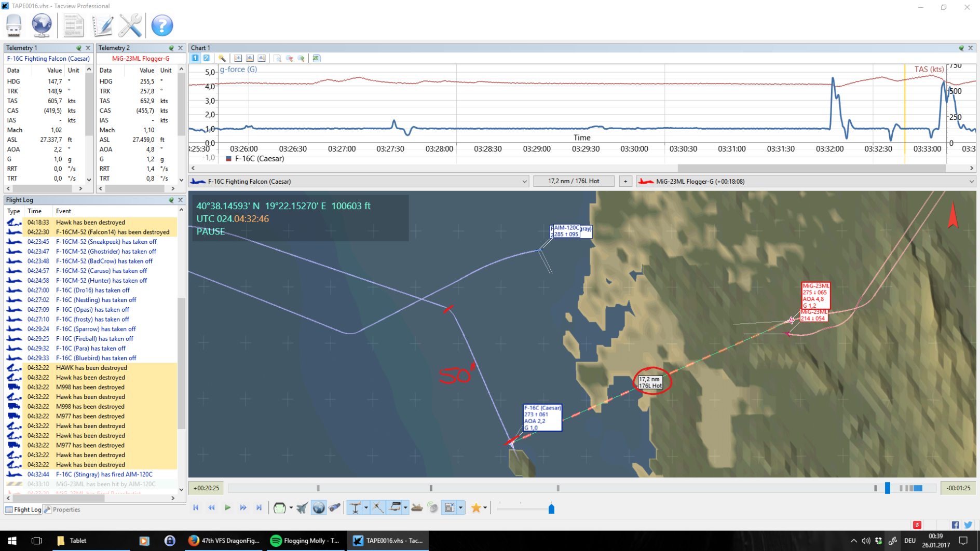This screenshot has width=980, height=551.
Task: Jump to the start of the recording
Action: (x=196, y=508)
